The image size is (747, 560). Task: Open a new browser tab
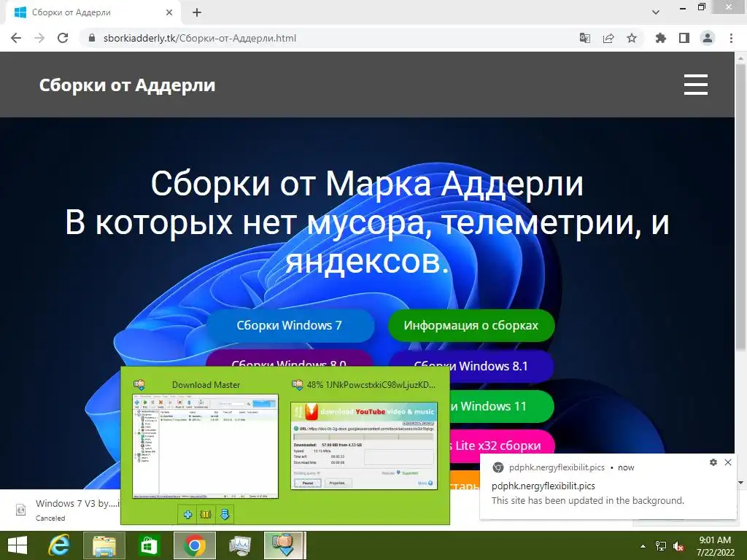point(197,12)
